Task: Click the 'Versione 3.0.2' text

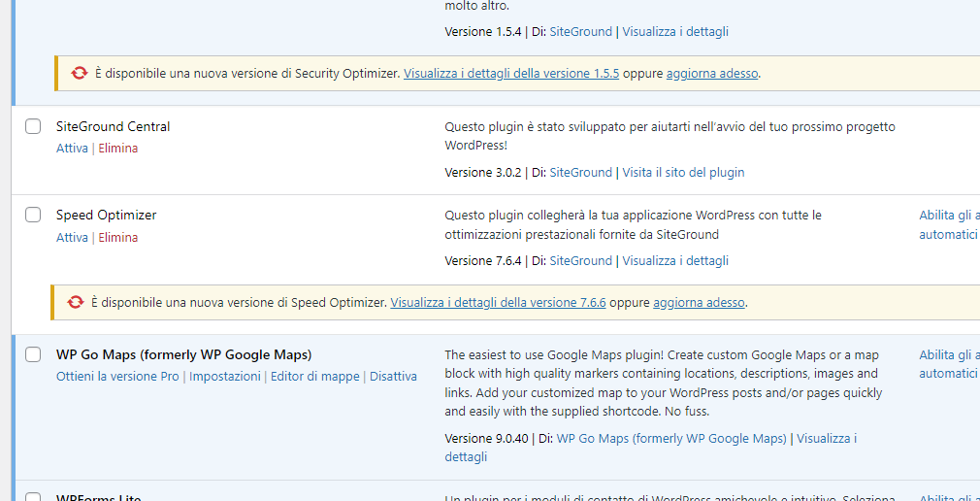Action: coord(482,172)
